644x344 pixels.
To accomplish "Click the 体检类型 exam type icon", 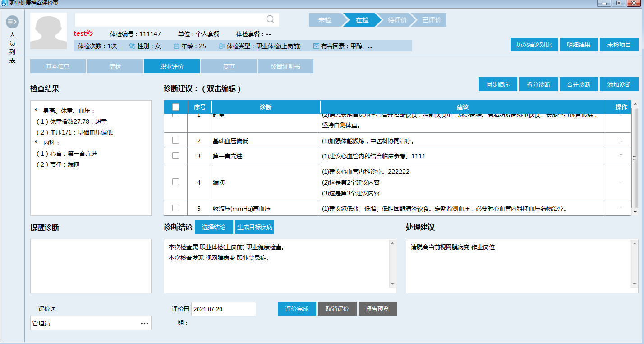I will click(221, 46).
